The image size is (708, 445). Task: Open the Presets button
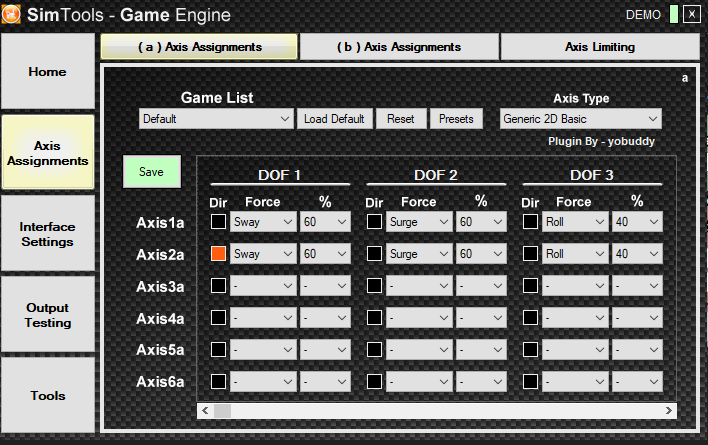tap(456, 119)
